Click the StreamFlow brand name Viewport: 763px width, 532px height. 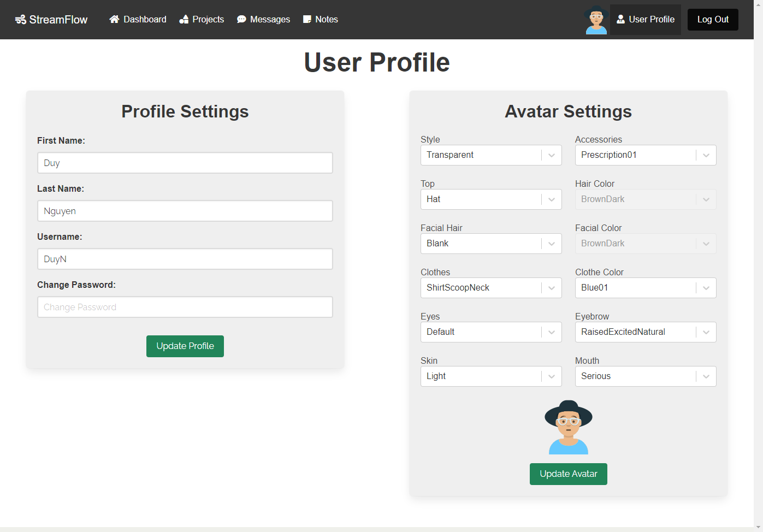(x=58, y=20)
